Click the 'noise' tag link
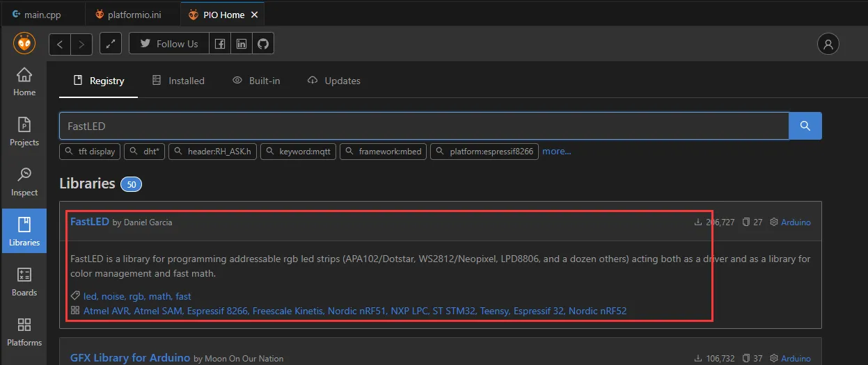Image resolution: width=868 pixels, height=365 pixels. pos(113,296)
